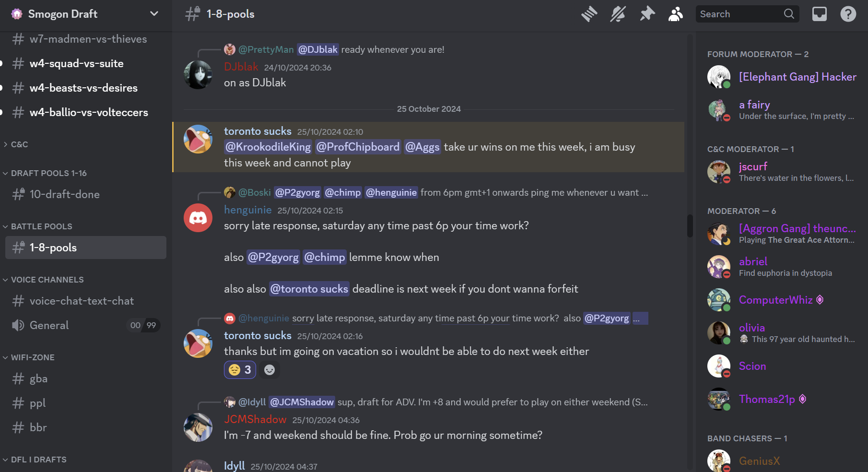Open the Smogon Draft server dropdown
868x472 pixels.
pyautogui.click(x=154, y=14)
